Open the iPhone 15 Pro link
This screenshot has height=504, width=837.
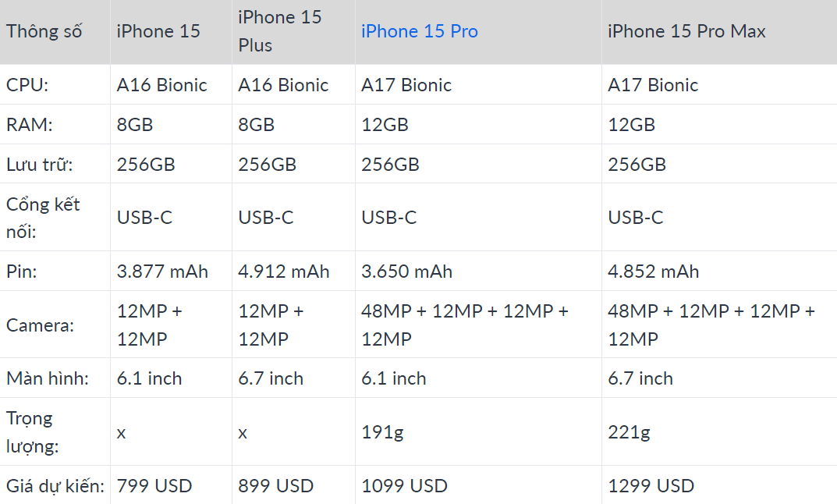[420, 31]
